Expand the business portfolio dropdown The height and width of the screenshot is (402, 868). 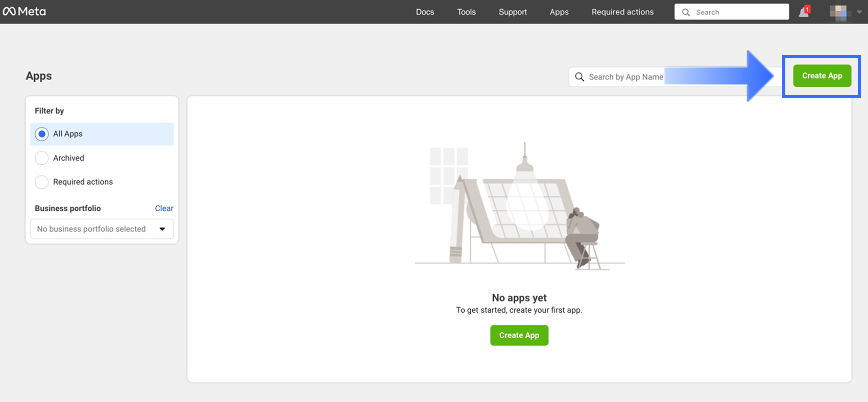(x=102, y=229)
